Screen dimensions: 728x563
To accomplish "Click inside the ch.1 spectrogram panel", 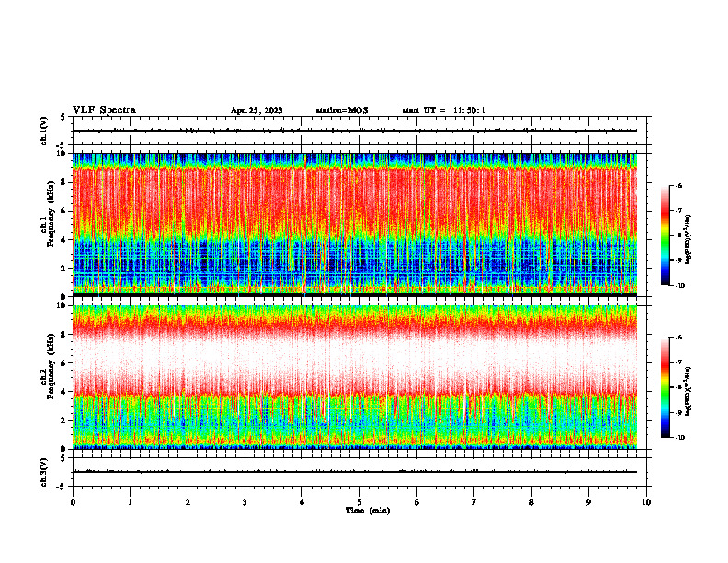I will tap(355, 224).
